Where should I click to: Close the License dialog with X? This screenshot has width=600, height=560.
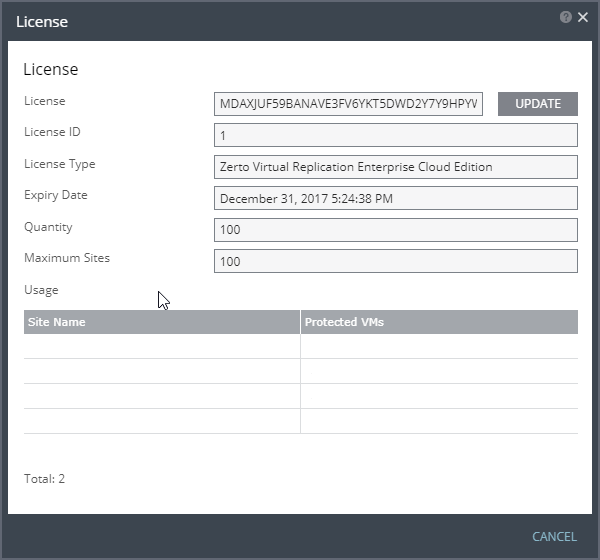click(x=583, y=17)
